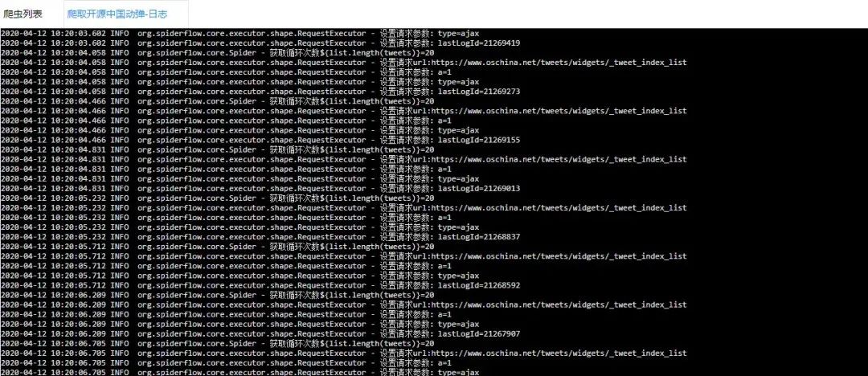
Task: Click log line with lastLogId=21269419
Action: pos(260,43)
